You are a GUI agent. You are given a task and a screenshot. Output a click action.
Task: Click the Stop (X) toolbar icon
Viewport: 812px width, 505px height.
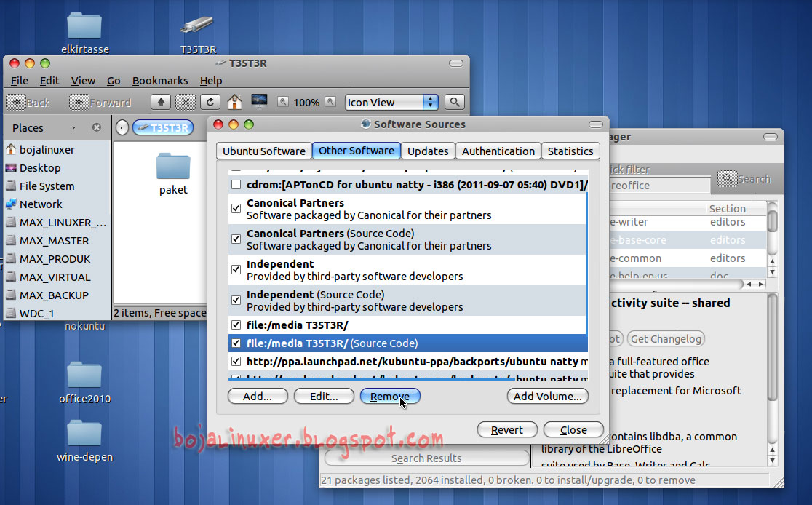pyautogui.click(x=185, y=102)
